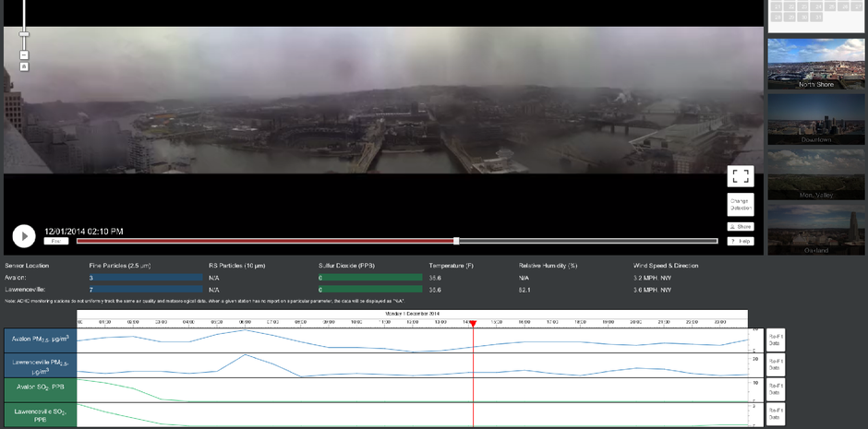Open the Oakland camera view
The height and width of the screenshot is (429, 868).
(x=815, y=231)
